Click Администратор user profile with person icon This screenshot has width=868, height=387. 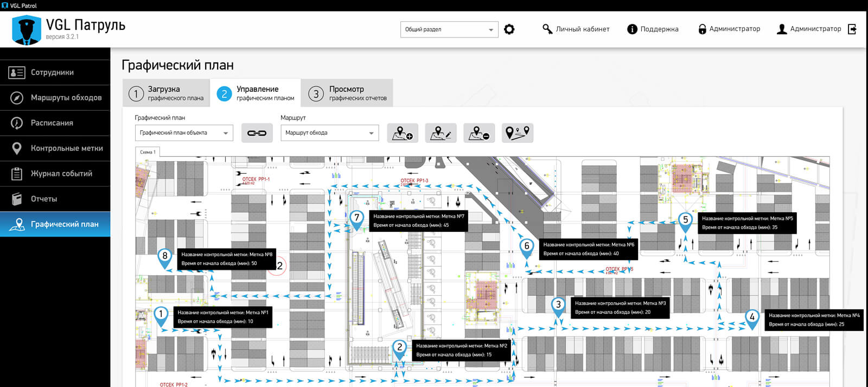click(809, 29)
